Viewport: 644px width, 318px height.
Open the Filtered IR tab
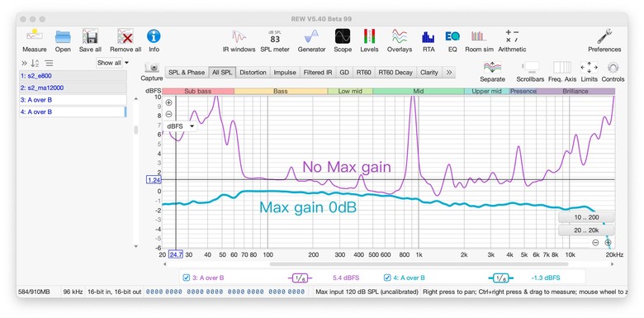coord(318,73)
